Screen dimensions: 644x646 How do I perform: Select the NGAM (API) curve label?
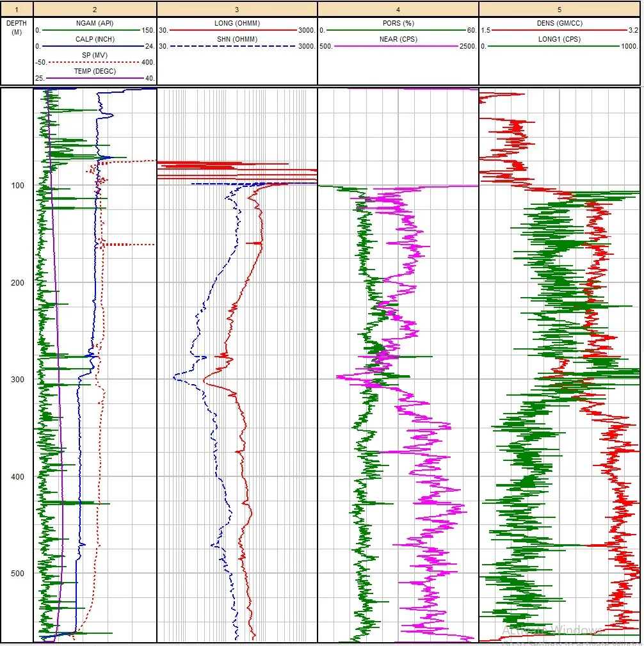coord(95,23)
